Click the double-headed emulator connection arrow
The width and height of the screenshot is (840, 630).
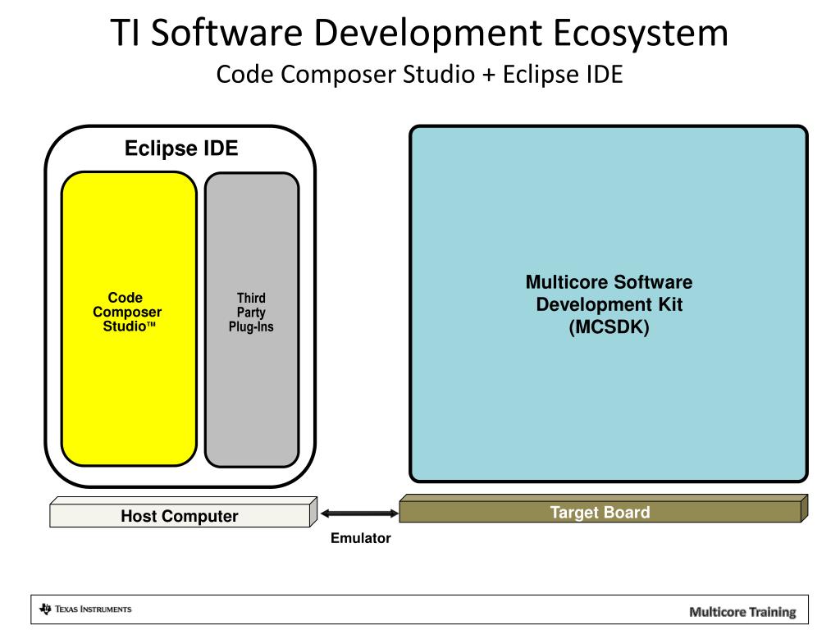coord(359,514)
